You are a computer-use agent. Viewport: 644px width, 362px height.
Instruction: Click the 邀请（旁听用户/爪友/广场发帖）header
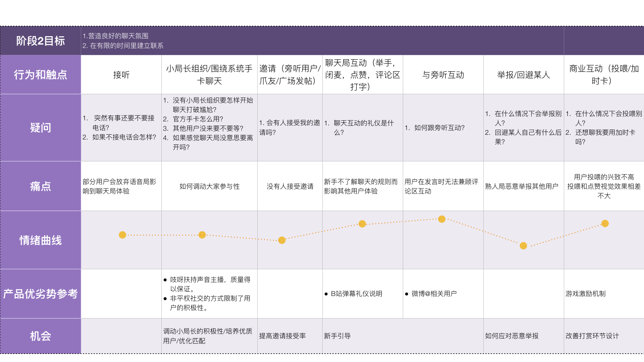(289, 74)
